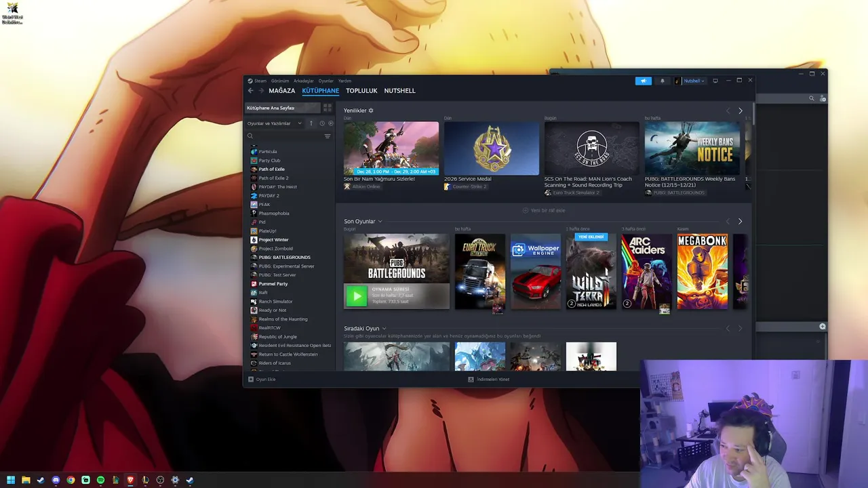Screen dimensions: 868x488
Task: Switch to the MAĞAZA tab
Action: pos(282,91)
